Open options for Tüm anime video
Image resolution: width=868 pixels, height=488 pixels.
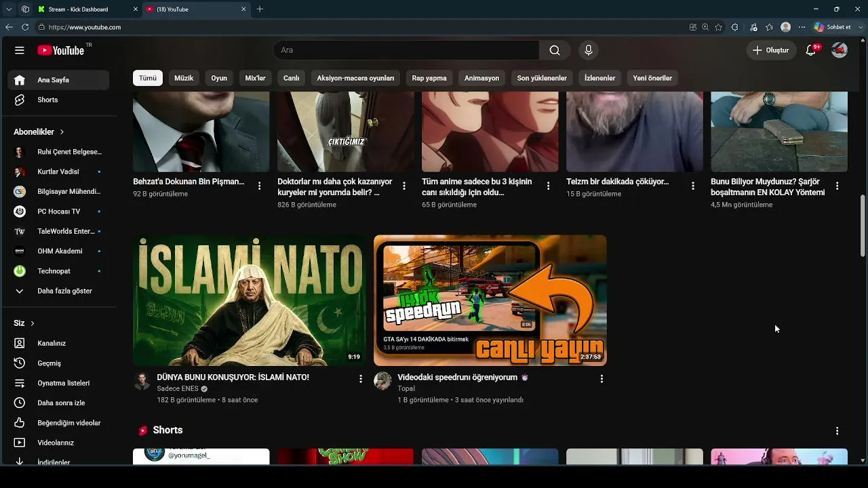(x=549, y=186)
